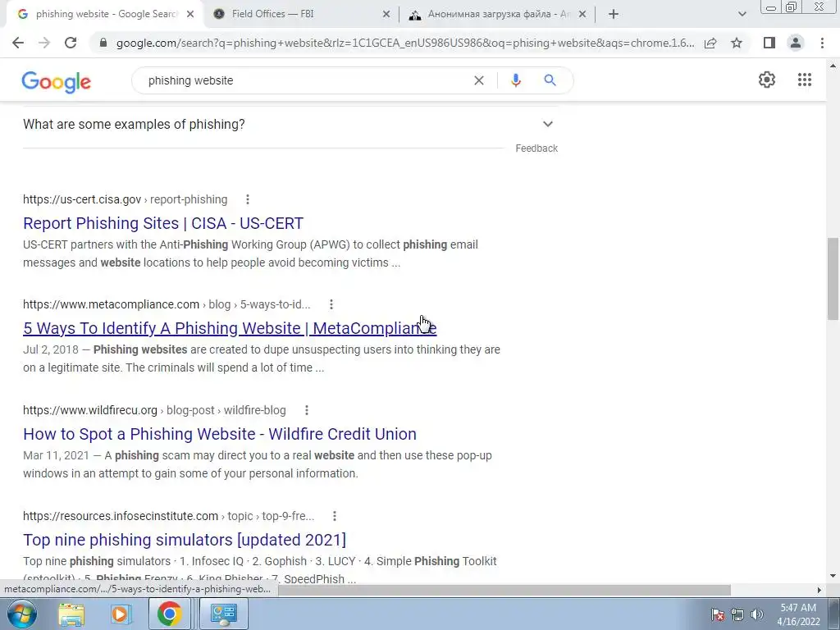Image resolution: width=840 pixels, height=630 pixels.
Task: Open the control panel taskbar app
Action: [223, 614]
